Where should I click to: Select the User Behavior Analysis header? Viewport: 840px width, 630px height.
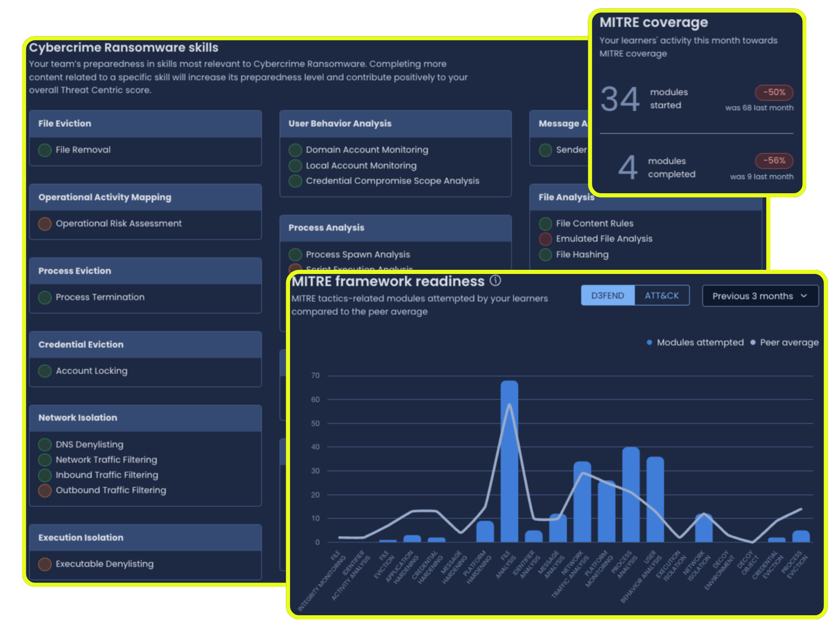[x=396, y=124]
